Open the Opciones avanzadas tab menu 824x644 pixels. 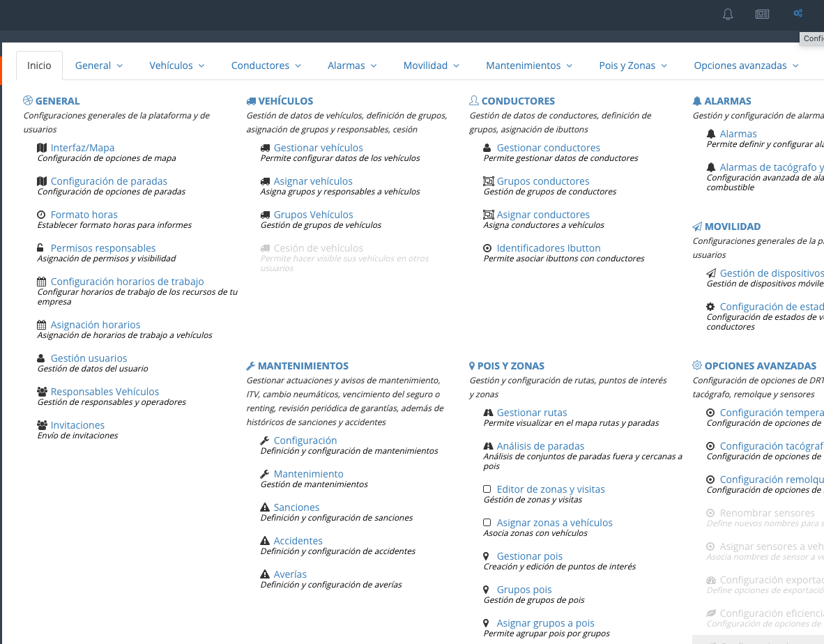(746, 66)
